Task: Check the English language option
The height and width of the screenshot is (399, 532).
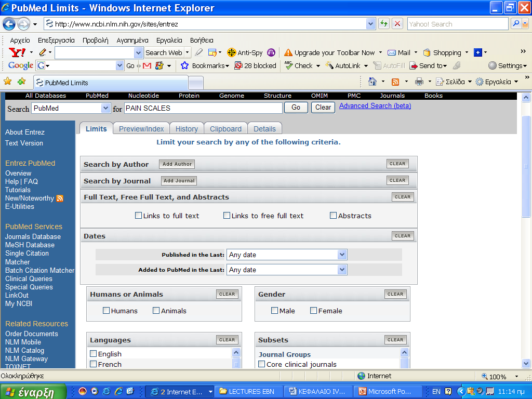Action: [x=94, y=353]
